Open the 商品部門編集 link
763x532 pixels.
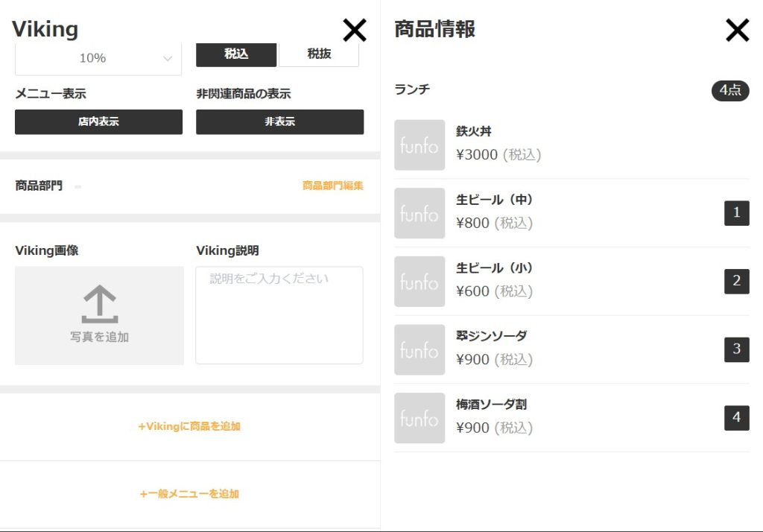pos(332,186)
